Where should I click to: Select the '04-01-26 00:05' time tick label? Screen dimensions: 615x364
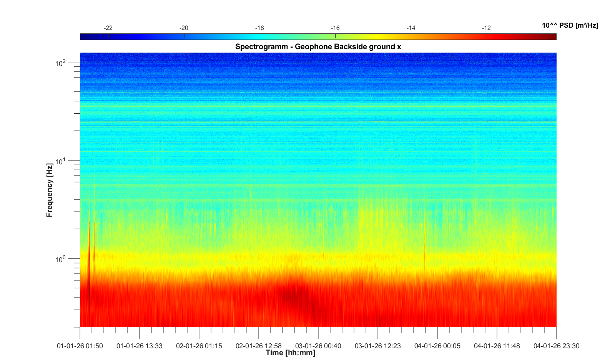tap(437, 346)
